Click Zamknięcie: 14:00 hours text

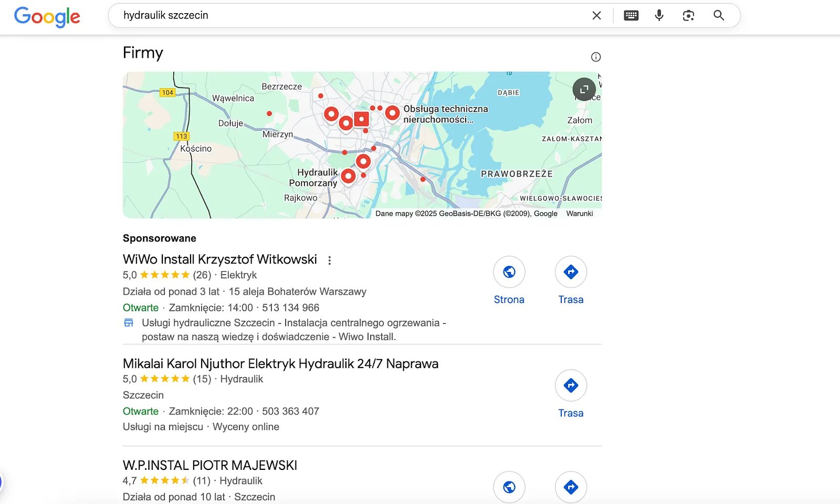pyautogui.click(x=211, y=308)
